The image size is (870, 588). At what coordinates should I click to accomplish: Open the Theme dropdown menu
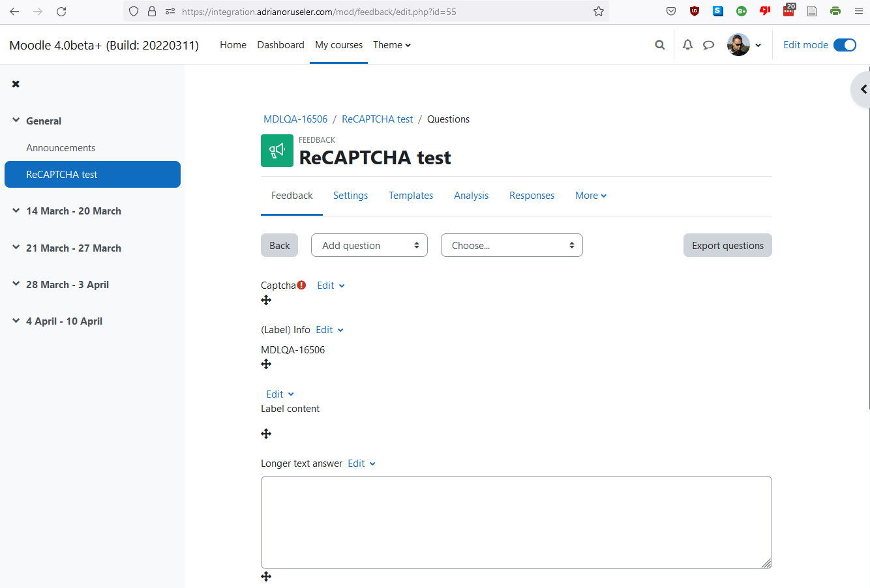coord(392,45)
